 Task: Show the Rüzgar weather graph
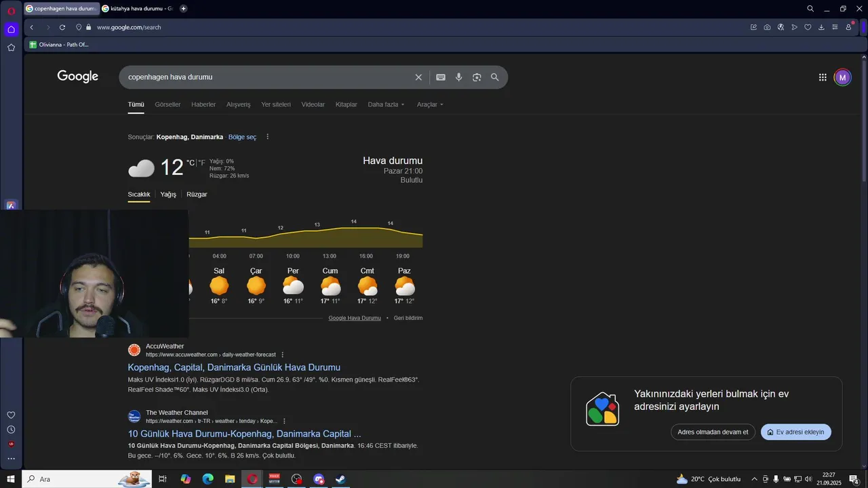coord(197,195)
